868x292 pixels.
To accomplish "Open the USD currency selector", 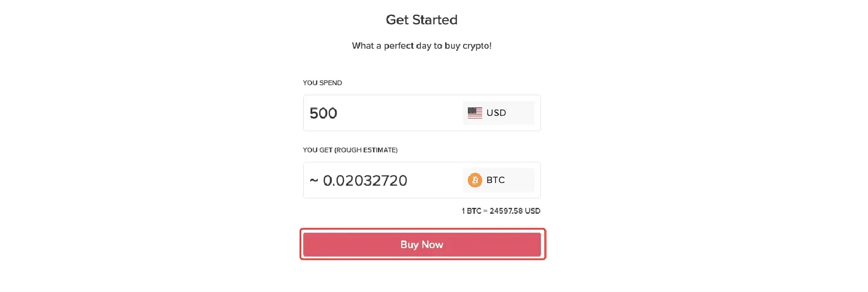I will click(x=499, y=113).
